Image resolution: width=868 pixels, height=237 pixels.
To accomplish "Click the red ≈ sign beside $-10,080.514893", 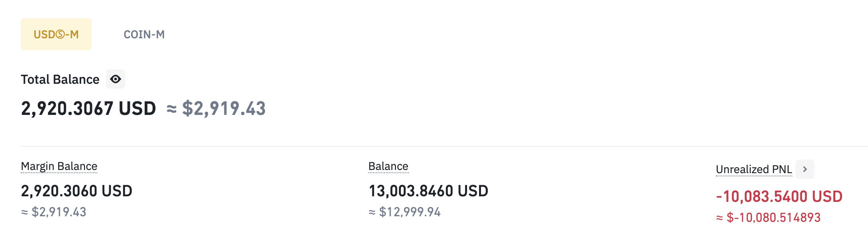I will tap(719, 218).
